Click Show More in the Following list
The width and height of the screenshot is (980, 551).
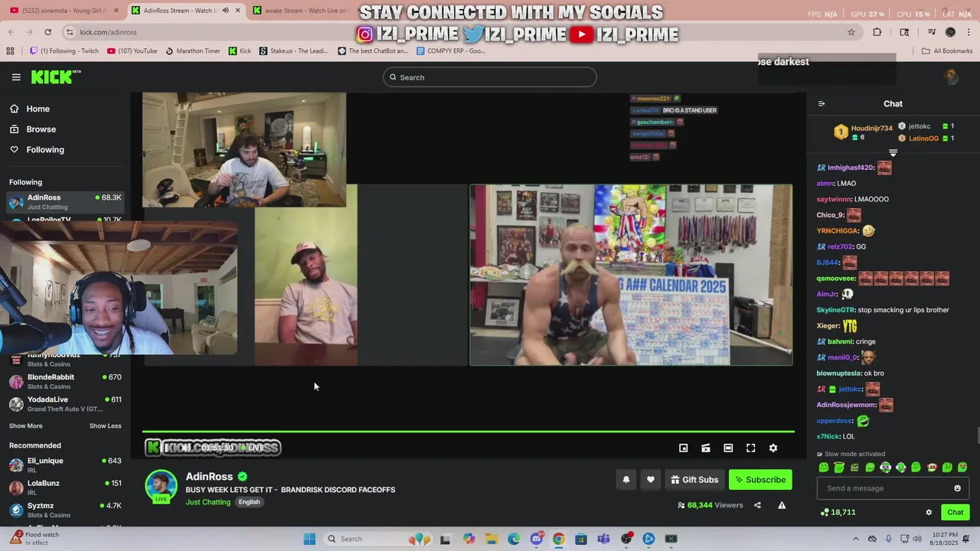[x=25, y=425]
